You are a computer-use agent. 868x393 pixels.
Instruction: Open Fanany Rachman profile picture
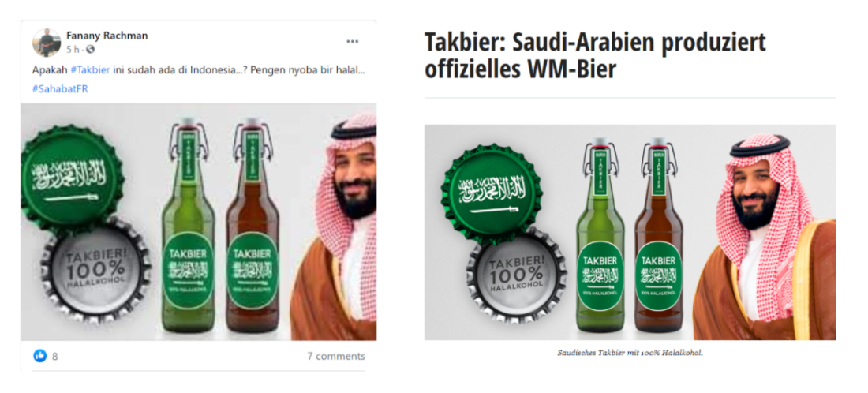47,43
